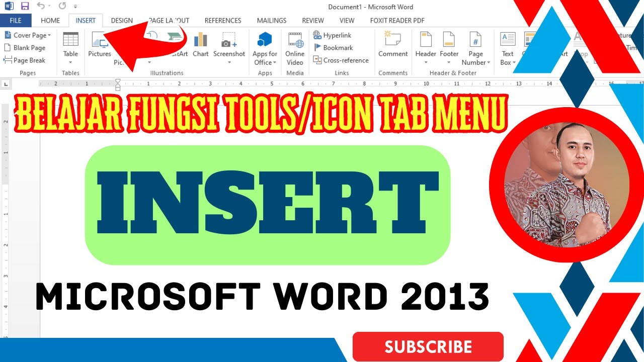Click the "Media" group label
Viewport: 644px width, 362px height.
pyautogui.click(x=295, y=73)
